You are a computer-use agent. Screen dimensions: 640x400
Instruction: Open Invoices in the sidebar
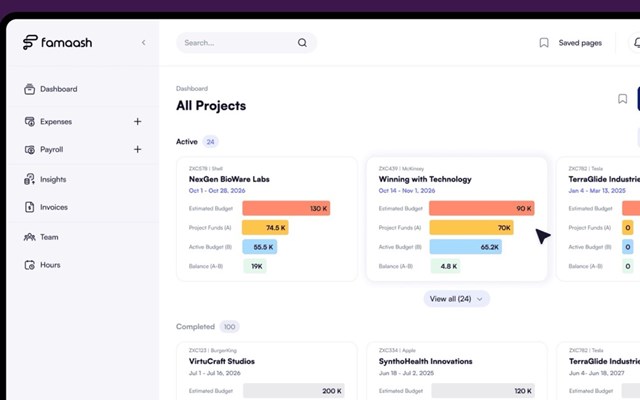54,207
